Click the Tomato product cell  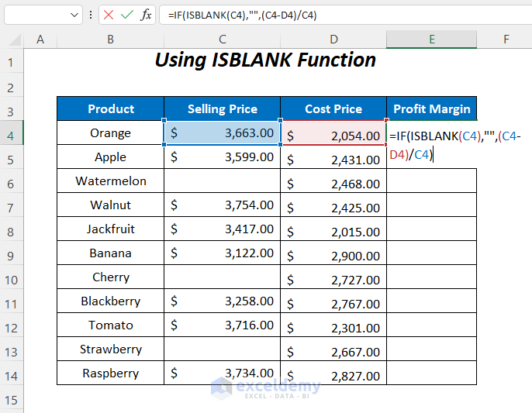click(111, 325)
